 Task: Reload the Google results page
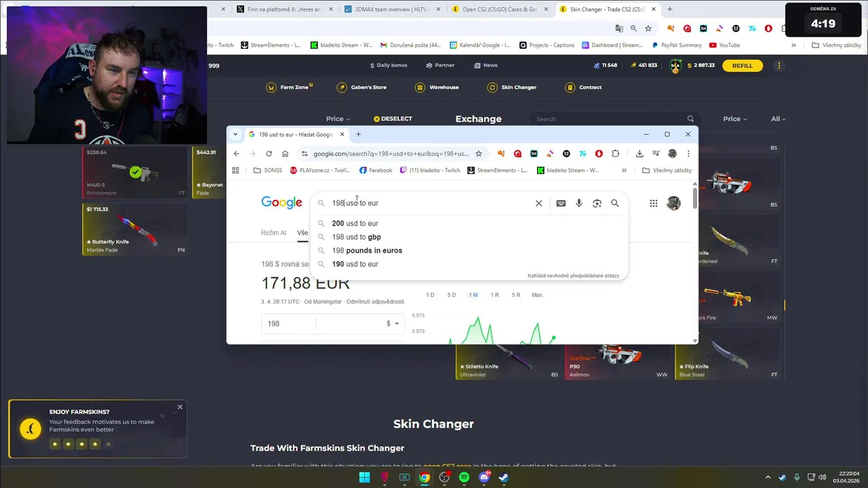point(269,154)
